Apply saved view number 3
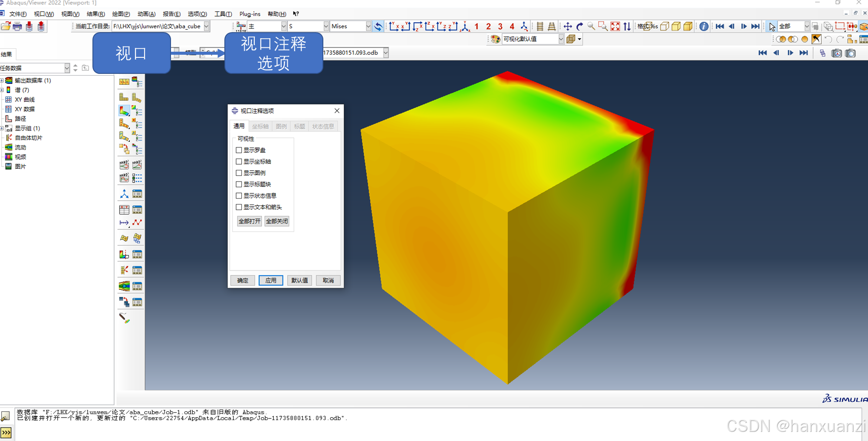 coord(500,27)
